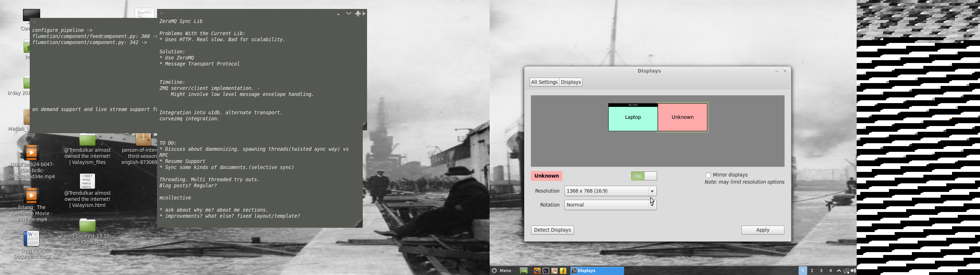Image resolution: width=980 pixels, height=275 pixels.
Task: Switch to workspace 1
Action: pyautogui.click(x=802, y=271)
